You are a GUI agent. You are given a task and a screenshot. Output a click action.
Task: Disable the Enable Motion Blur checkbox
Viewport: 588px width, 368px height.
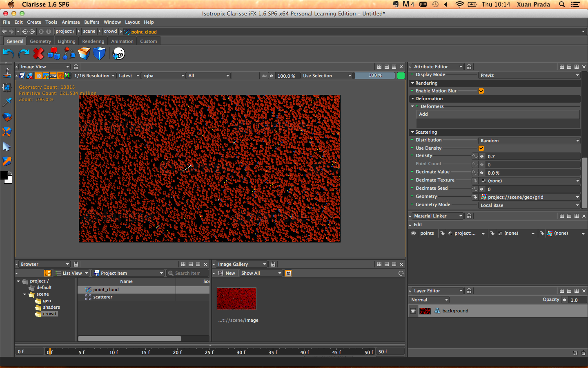pyautogui.click(x=481, y=91)
